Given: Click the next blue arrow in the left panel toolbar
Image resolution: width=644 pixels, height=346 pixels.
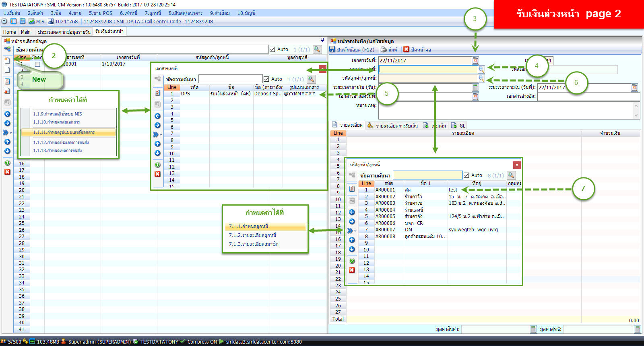Looking at the screenshot, I should click(x=7, y=124).
